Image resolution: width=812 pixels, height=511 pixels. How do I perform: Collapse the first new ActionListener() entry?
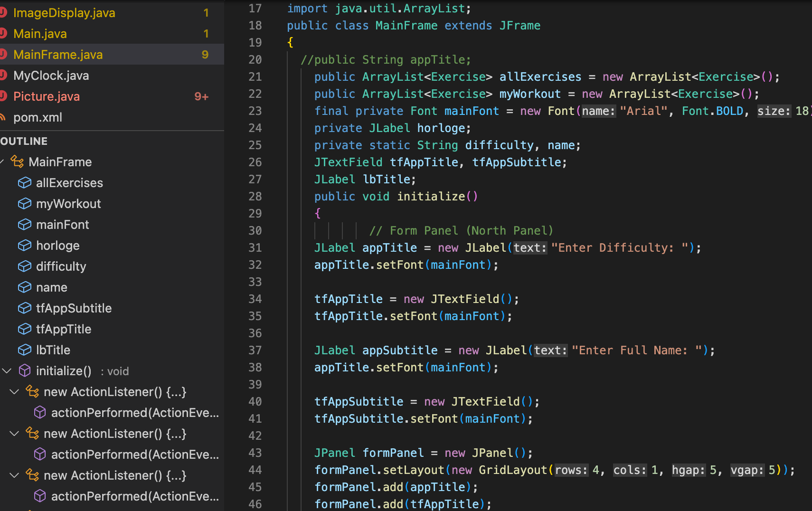coord(14,391)
